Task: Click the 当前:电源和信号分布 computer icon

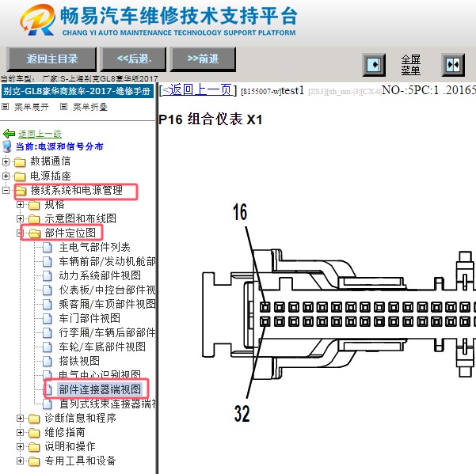Action: tap(7, 146)
